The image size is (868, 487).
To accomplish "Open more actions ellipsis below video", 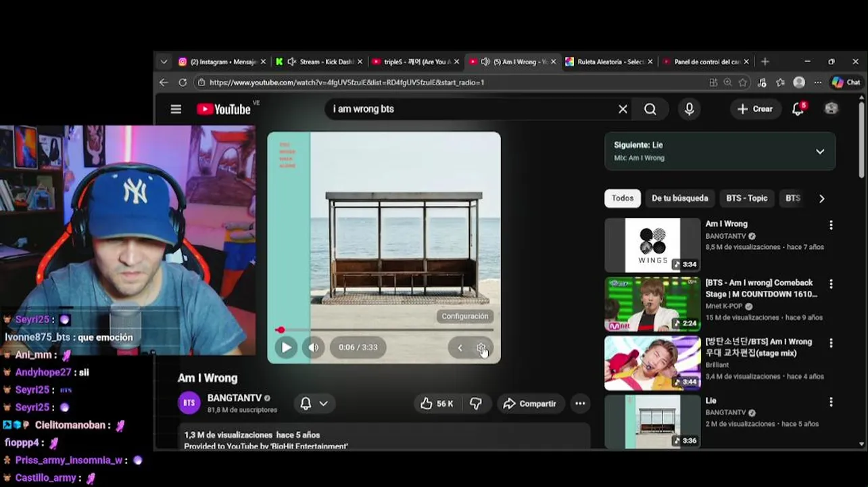I will tap(580, 404).
